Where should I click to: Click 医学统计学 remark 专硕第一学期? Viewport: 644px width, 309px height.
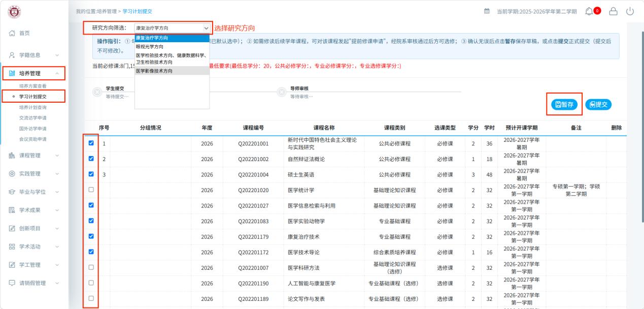point(576,190)
